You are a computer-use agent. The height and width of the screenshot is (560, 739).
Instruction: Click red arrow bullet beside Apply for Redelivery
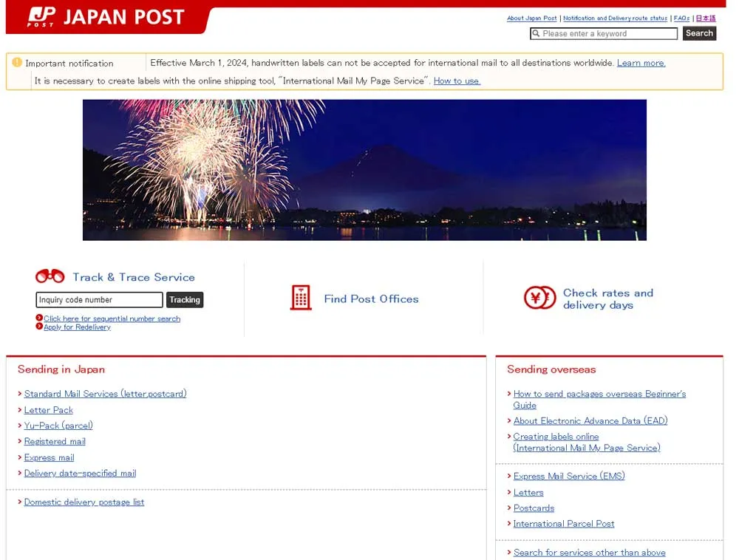point(39,326)
